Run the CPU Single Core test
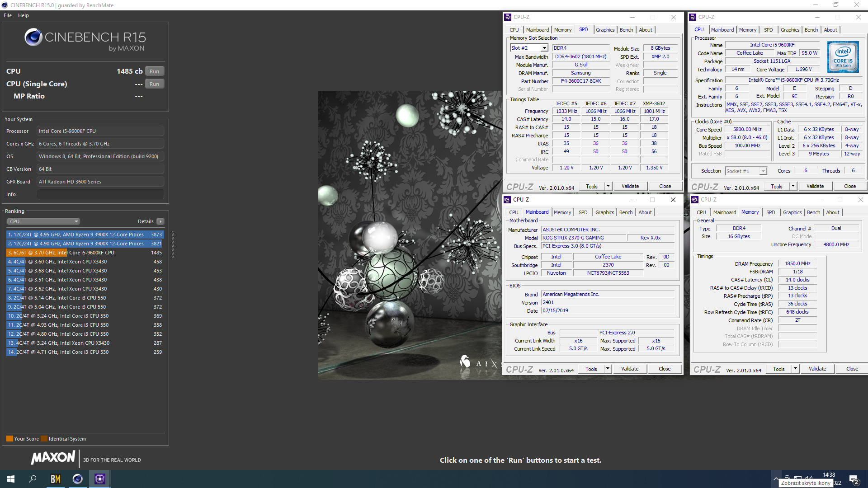868x488 pixels. (x=155, y=84)
